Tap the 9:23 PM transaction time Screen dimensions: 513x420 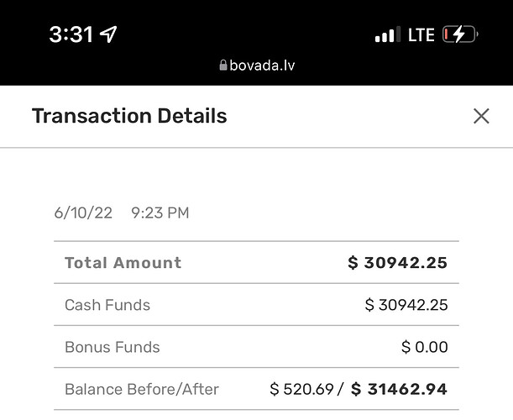[160, 213]
